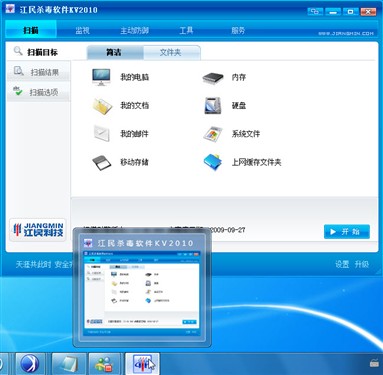383x375 pixels.
Task: Open the 主动防御 main tab
Action: 134,31
